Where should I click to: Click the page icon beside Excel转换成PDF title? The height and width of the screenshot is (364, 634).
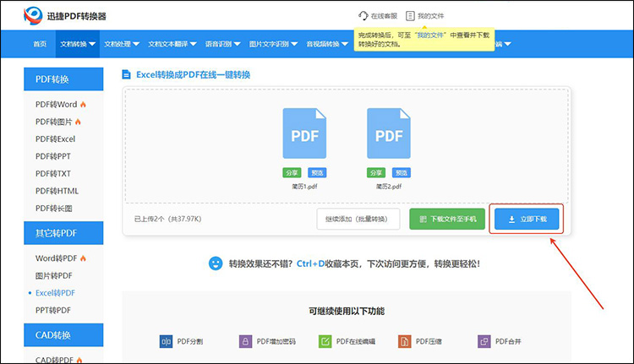127,74
